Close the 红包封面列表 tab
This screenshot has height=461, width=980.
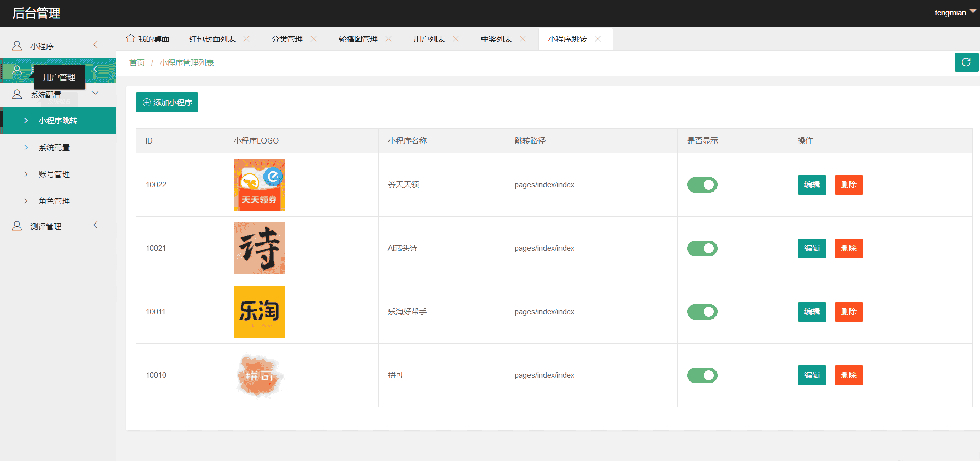click(246, 39)
